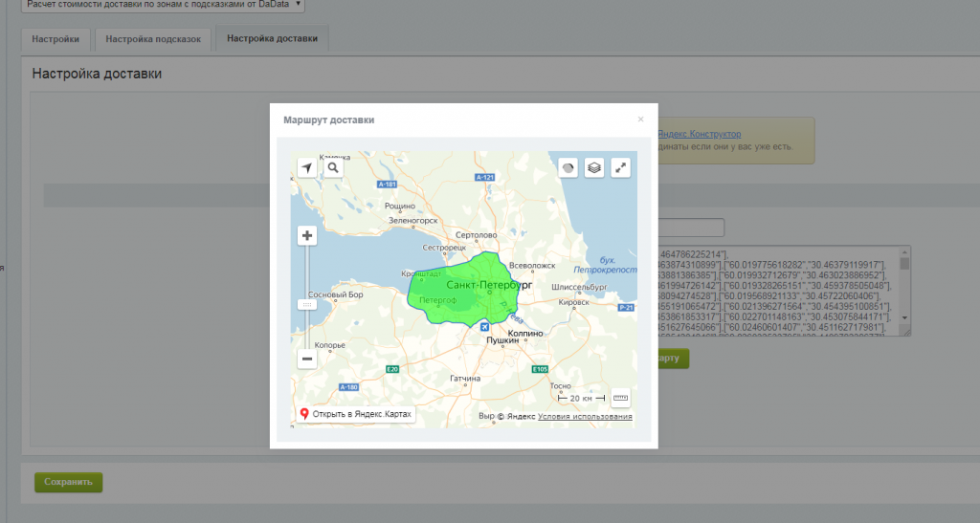Open the map layers selector

click(x=594, y=168)
